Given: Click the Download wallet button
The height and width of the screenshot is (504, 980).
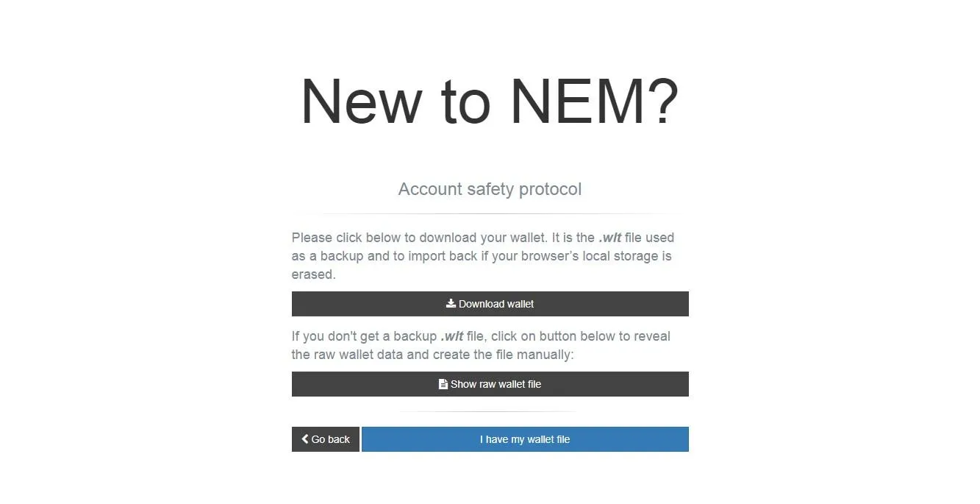Looking at the screenshot, I should pos(490,304).
